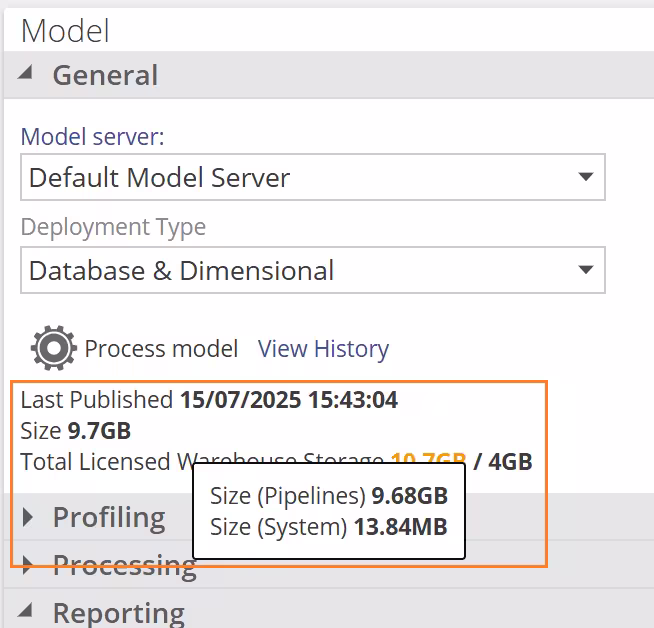This screenshot has height=628, width=654.
Task: Click the Deployment Type dropdown arrow
Action: (585, 270)
